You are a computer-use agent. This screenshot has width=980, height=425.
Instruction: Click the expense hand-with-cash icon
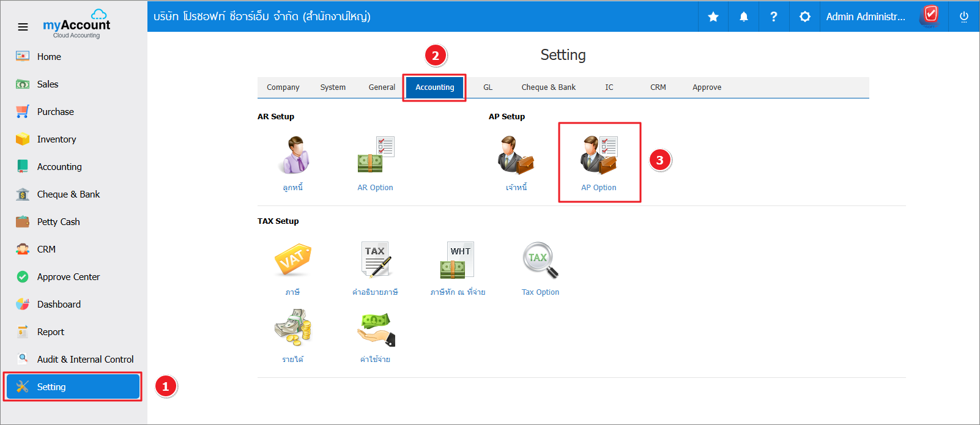(x=376, y=329)
